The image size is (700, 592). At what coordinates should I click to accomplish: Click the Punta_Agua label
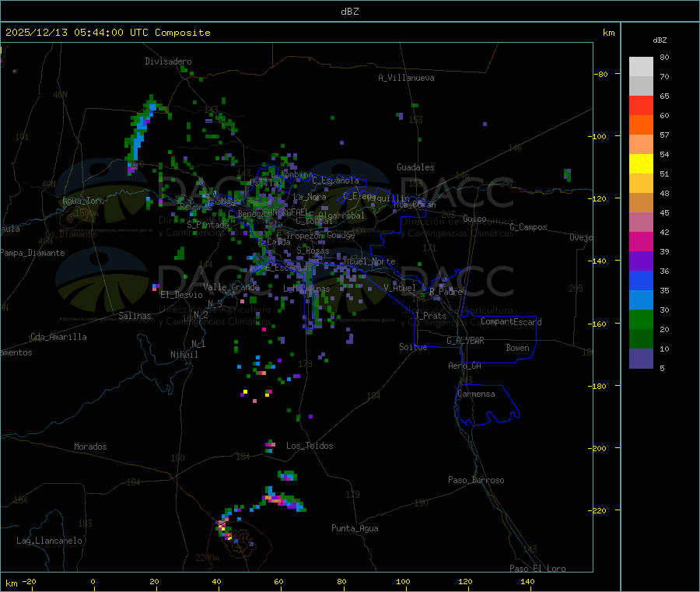pyautogui.click(x=355, y=528)
